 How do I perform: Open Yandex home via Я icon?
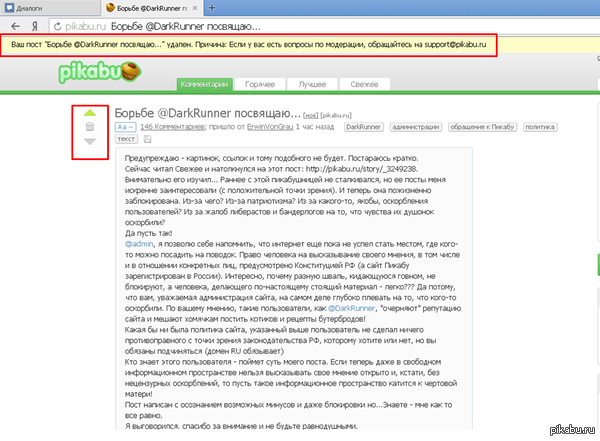34,26
